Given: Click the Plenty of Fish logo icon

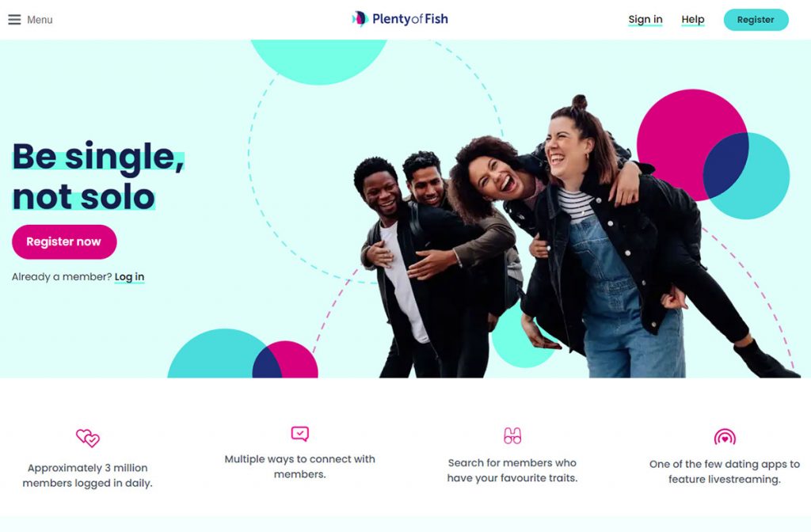Looking at the screenshot, I should tap(360, 19).
